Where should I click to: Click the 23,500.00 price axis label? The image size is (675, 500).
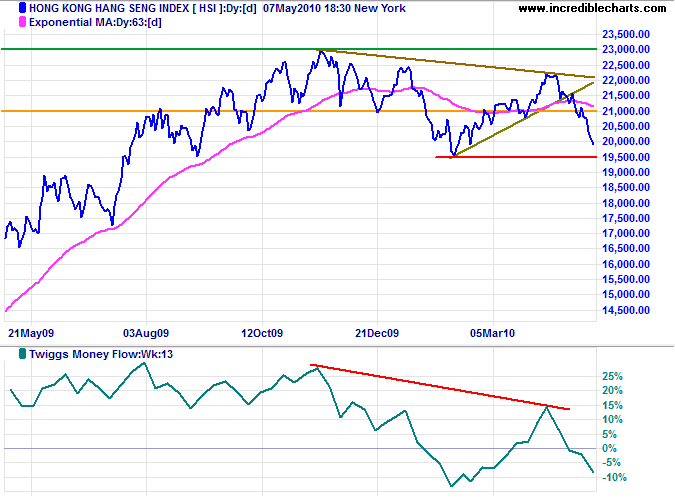tap(625, 34)
